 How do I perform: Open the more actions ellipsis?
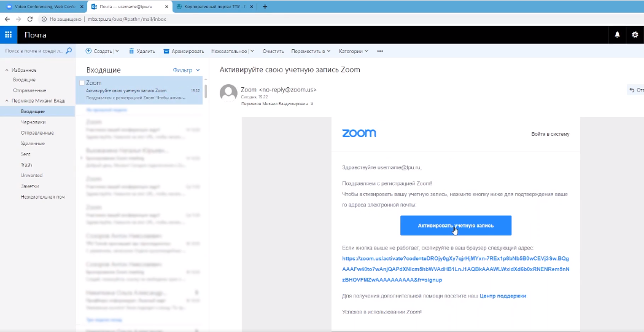point(380,51)
